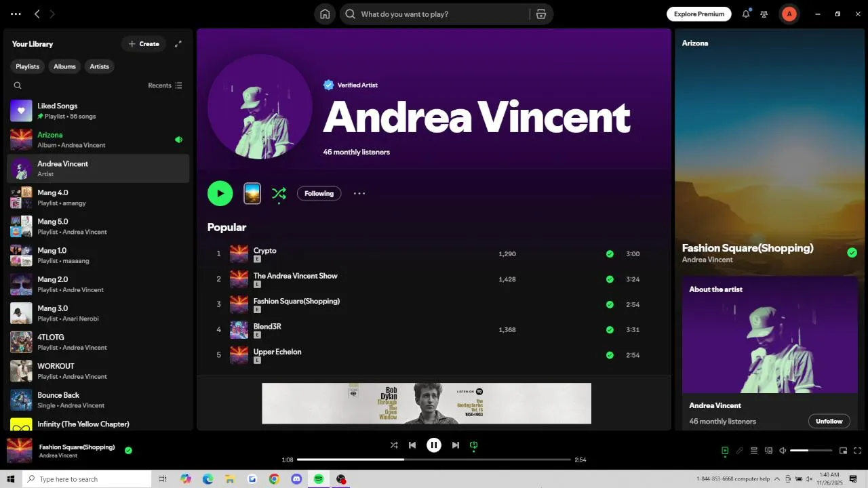868x488 pixels.
Task: Open Connect to a device
Action: pos(769,451)
